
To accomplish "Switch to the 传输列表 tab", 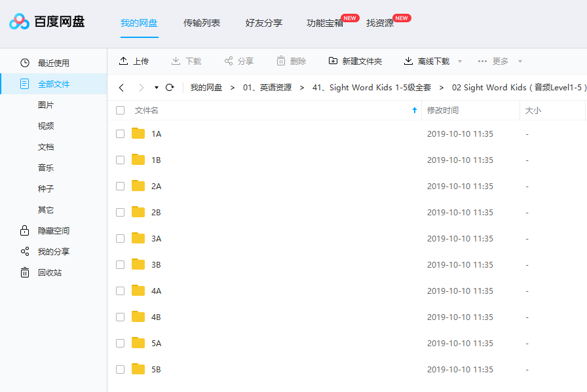I will click(203, 22).
